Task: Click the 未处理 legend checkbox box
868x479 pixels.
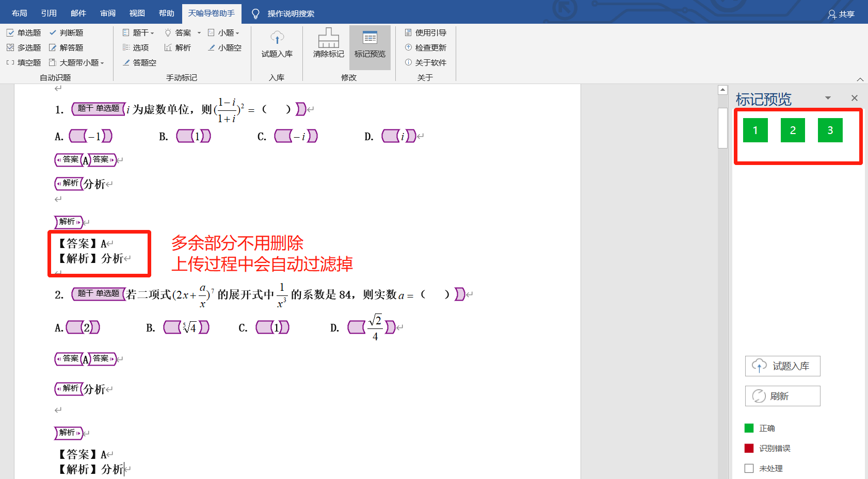Action: click(749, 468)
